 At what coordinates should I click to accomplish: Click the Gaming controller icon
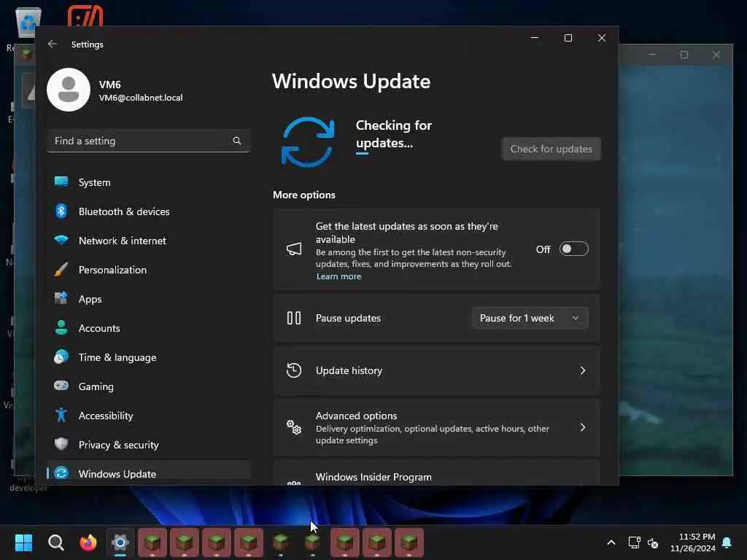tap(61, 385)
